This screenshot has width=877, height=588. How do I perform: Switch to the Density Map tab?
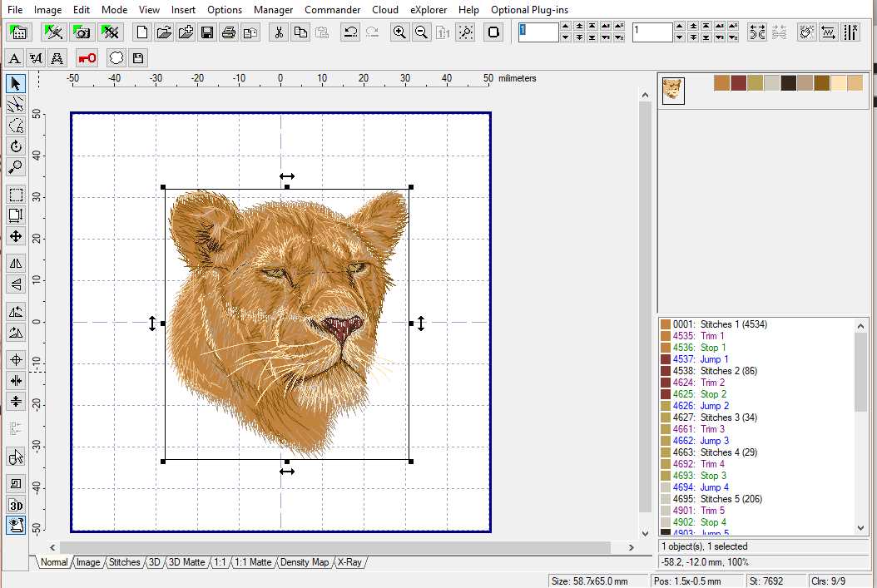pyautogui.click(x=304, y=562)
